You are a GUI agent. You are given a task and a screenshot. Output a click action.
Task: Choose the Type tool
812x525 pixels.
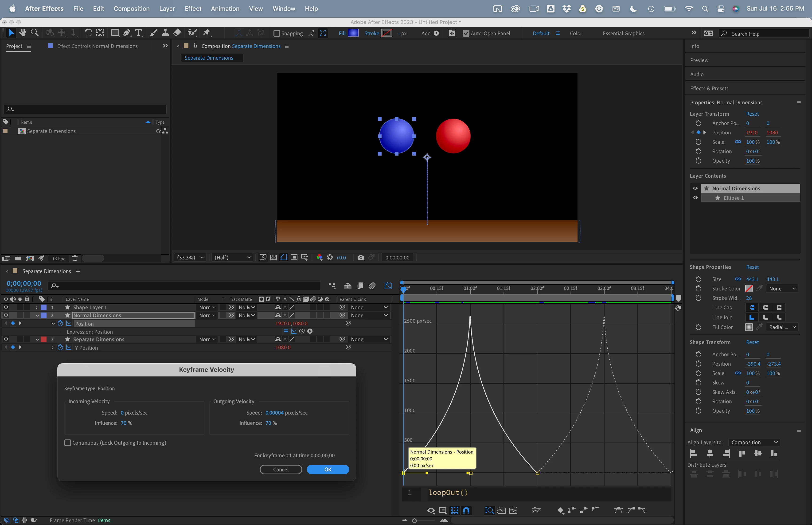pyautogui.click(x=139, y=33)
